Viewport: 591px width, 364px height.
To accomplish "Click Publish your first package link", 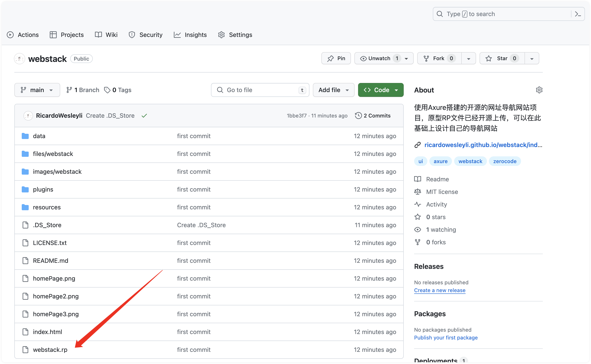I will 446,338.
